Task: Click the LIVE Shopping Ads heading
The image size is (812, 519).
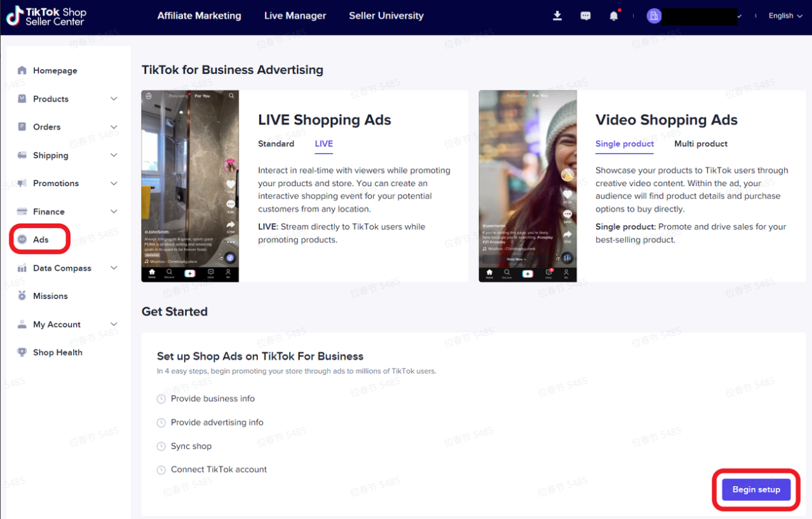Action: coord(325,120)
